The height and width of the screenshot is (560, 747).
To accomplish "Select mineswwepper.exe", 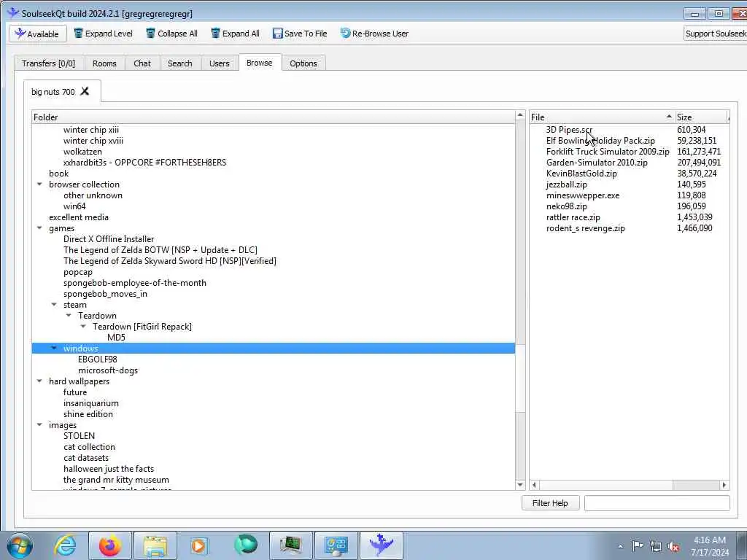I will click(x=583, y=195).
